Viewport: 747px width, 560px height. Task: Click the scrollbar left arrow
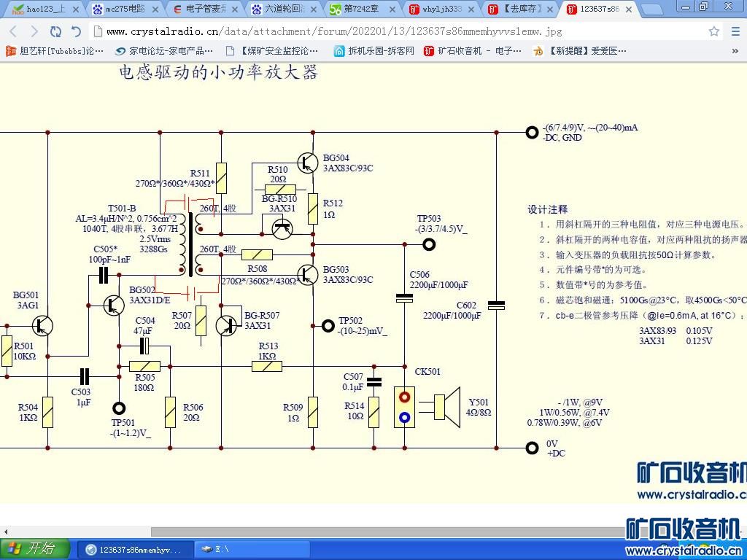point(5,531)
